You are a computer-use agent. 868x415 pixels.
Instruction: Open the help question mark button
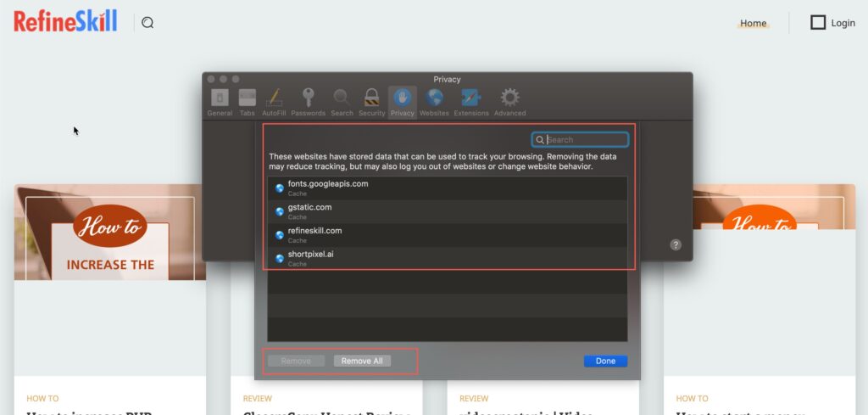point(676,245)
